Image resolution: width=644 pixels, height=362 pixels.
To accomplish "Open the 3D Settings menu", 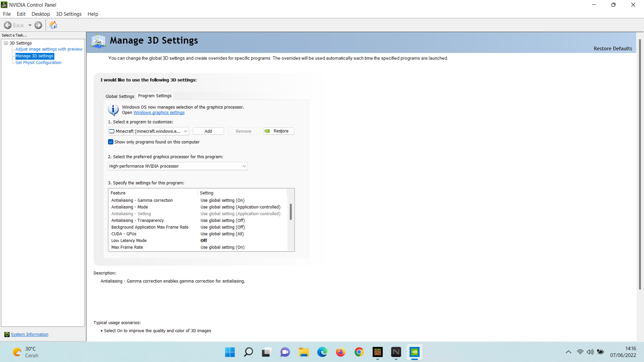I will (x=68, y=14).
